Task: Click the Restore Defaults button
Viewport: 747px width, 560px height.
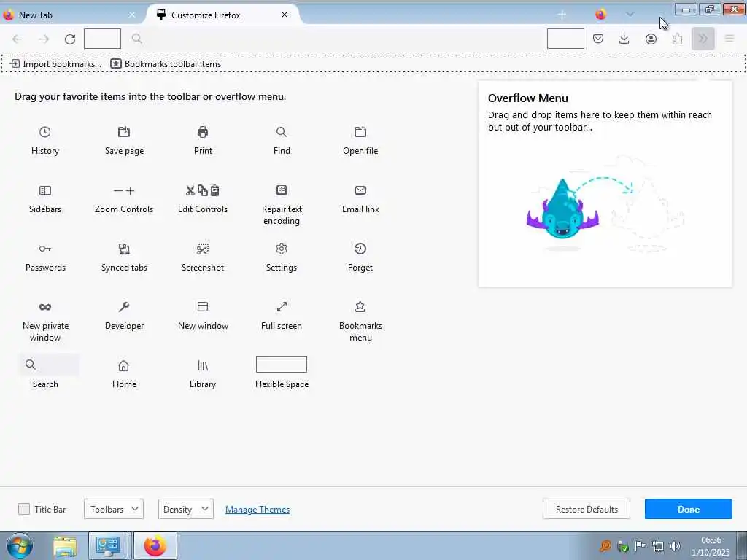Action: pos(587,509)
